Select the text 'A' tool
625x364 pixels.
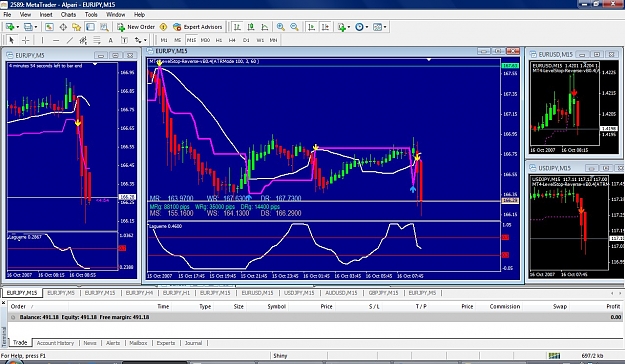pyautogui.click(x=110, y=40)
